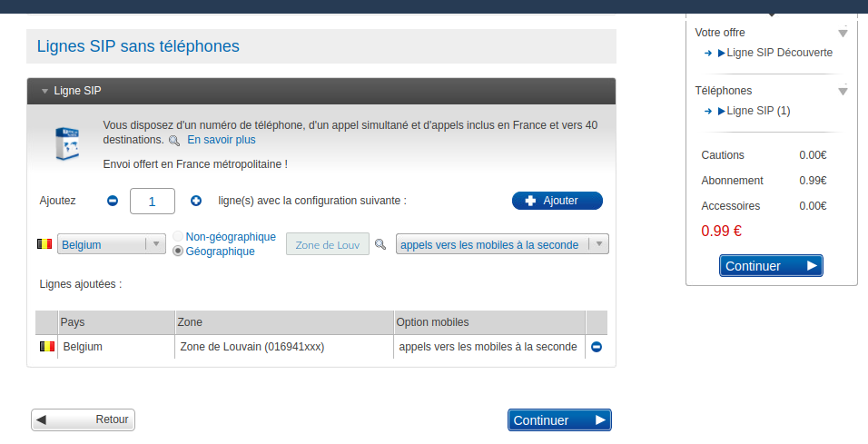Click magnifier icon next to zone field
Viewport: 868px width, 444px height.
[x=380, y=244]
